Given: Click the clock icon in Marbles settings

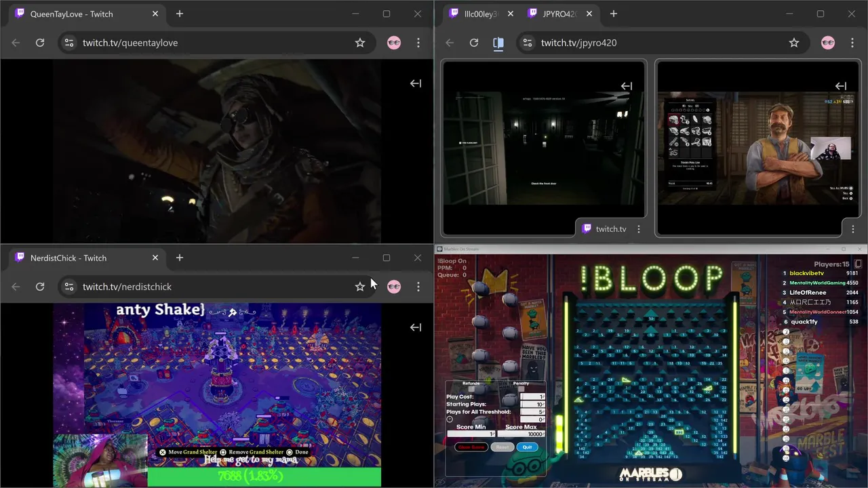Looking at the screenshot, I should pyautogui.click(x=450, y=420).
